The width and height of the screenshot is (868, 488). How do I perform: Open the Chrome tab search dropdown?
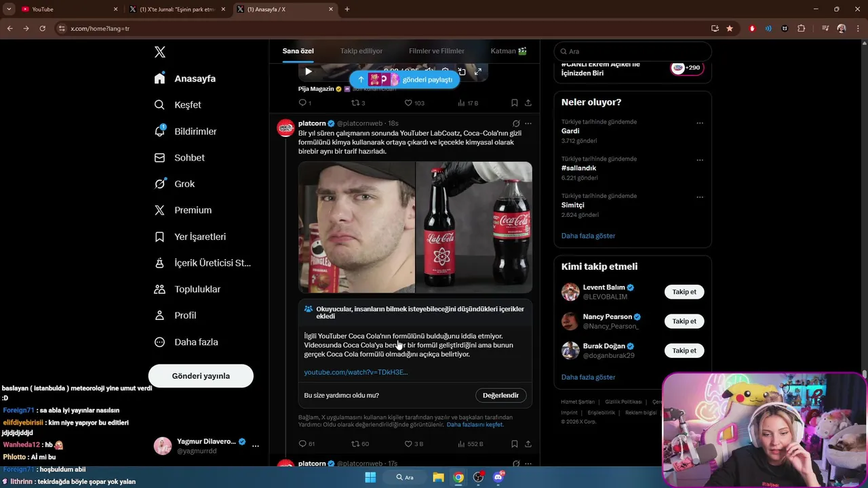[x=9, y=9]
